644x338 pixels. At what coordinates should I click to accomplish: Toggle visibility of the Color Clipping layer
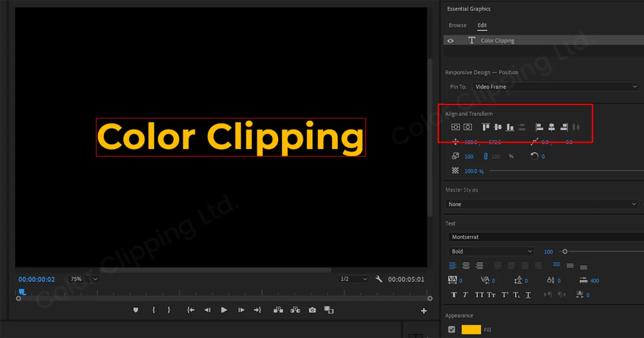[x=450, y=40]
